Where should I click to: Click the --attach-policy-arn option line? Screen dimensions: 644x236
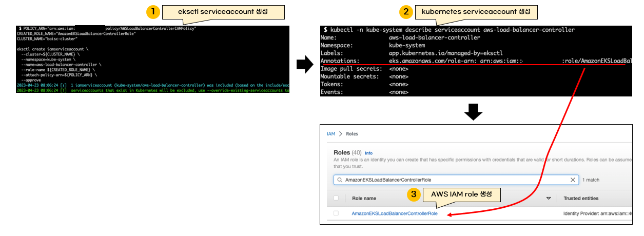click(x=59, y=75)
